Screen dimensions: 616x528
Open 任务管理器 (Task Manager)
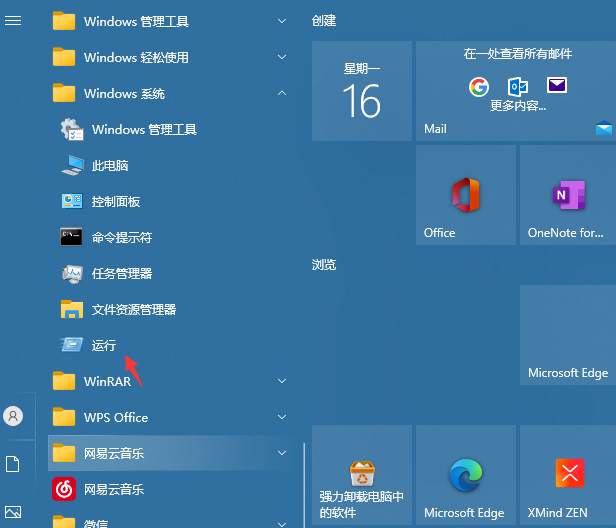click(120, 273)
